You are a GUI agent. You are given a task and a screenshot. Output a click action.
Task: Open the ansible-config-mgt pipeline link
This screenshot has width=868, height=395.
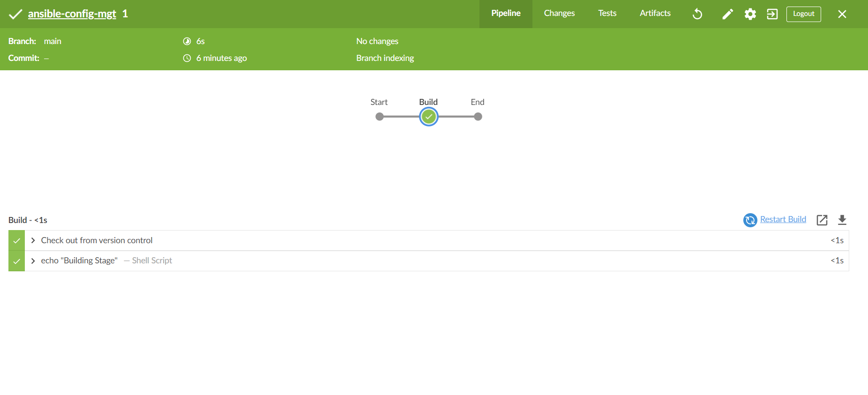pyautogui.click(x=72, y=14)
